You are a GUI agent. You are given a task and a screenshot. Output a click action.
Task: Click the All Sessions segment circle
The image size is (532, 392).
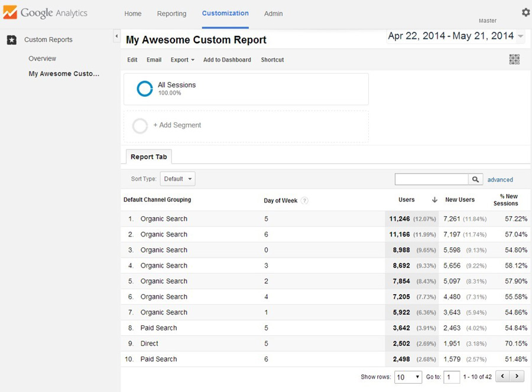tap(145, 89)
